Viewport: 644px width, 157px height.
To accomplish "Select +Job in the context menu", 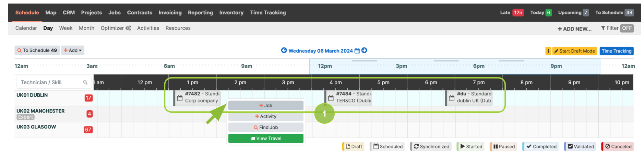I will point(266,106).
